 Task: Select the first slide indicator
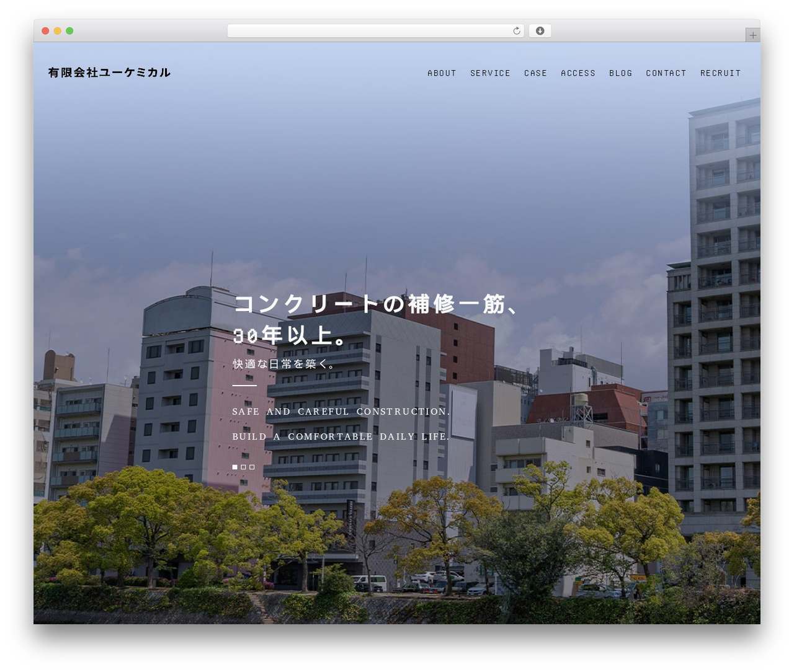(x=234, y=467)
